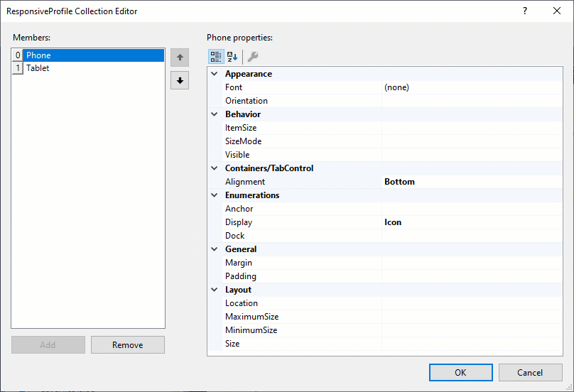Collapse the Behavior category
This screenshot has width=574, height=392.
coord(215,114)
